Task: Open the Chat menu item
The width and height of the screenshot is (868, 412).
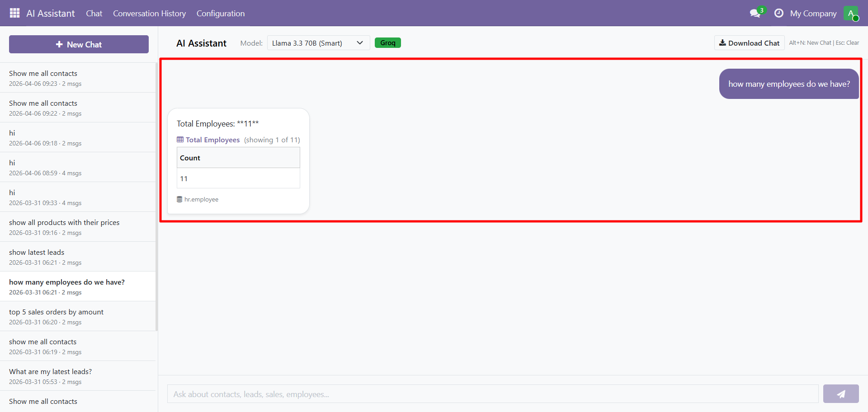Action: pyautogui.click(x=94, y=14)
